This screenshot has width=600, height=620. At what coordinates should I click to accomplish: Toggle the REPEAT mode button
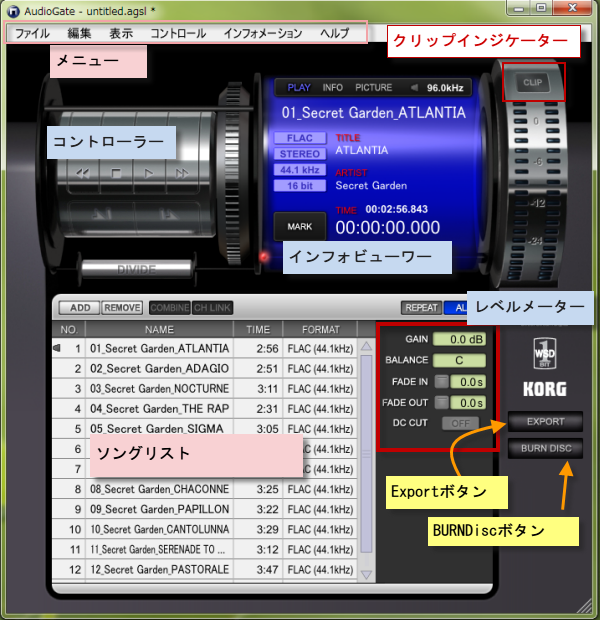pyautogui.click(x=420, y=308)
